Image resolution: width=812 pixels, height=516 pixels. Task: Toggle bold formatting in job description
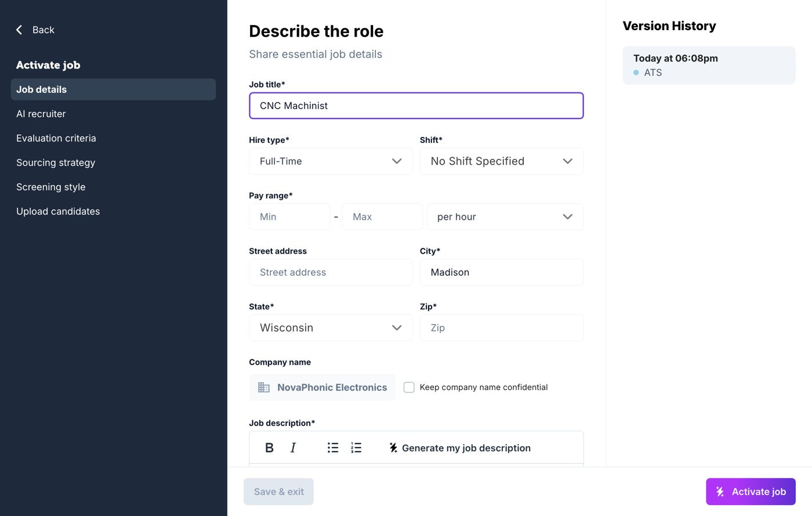coord(269,448)
